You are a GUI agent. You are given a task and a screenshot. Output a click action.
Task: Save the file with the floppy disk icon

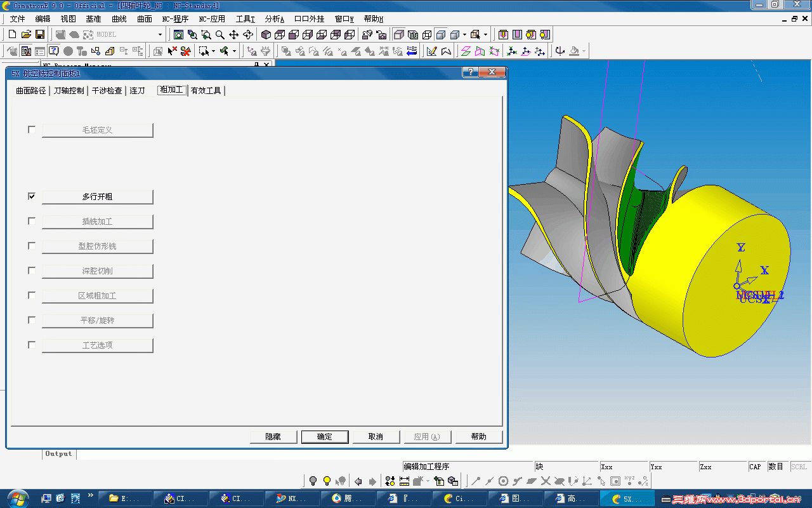pyautogui.click(x=39, y=34)
